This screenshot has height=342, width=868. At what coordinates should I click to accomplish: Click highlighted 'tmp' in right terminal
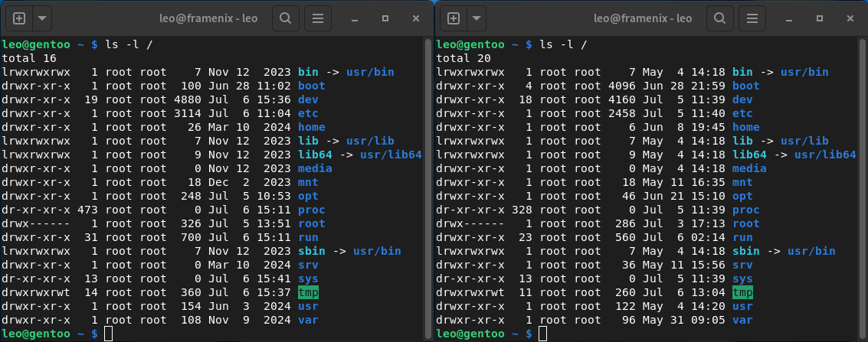tap(743, 292)
